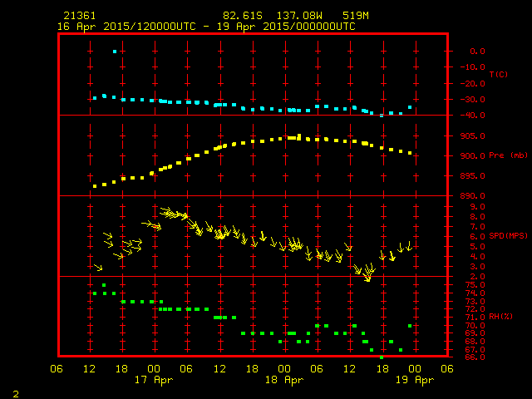Click the 73.0 humidity tick value
Viewport: 532px width, 399px height.
[x=475, y=302]
